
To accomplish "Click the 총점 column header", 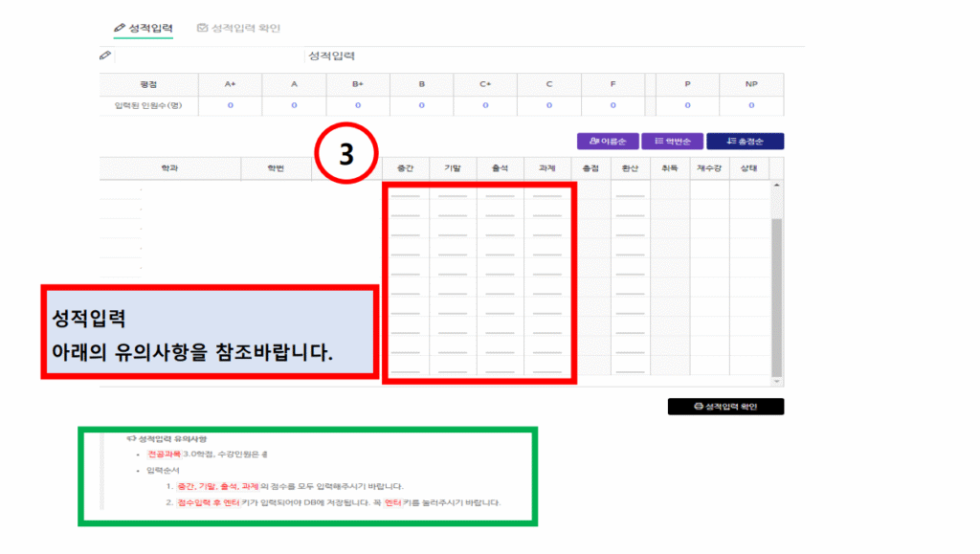I will [590, 167].
